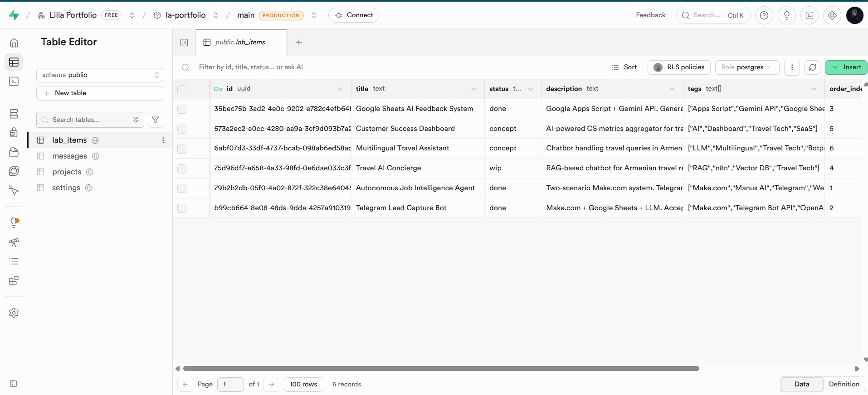The width and height of the screenshot is (868, 395).
Task: Open Logs list icon in sidebar
Action: click(x=14, y=261)
